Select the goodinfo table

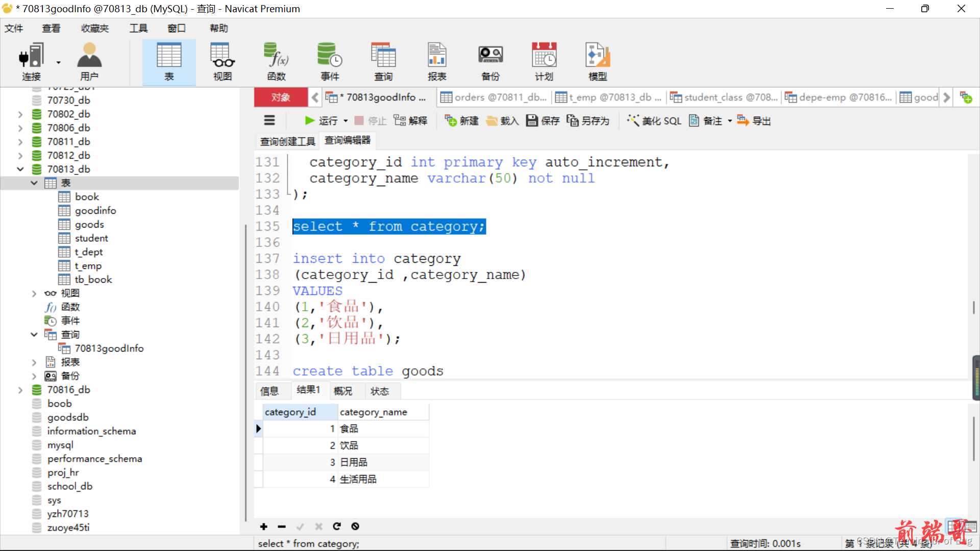(95, 210)
